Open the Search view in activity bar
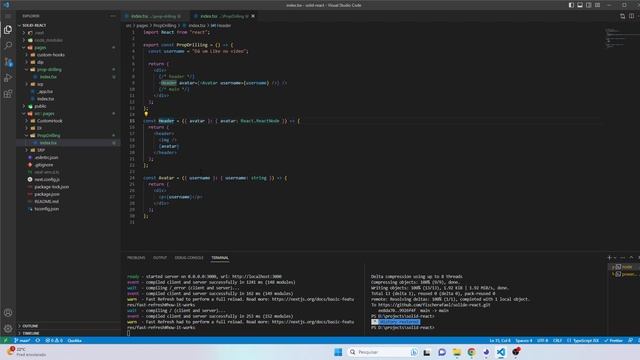The width and height of the screenshot is (640, 360). 8,45
